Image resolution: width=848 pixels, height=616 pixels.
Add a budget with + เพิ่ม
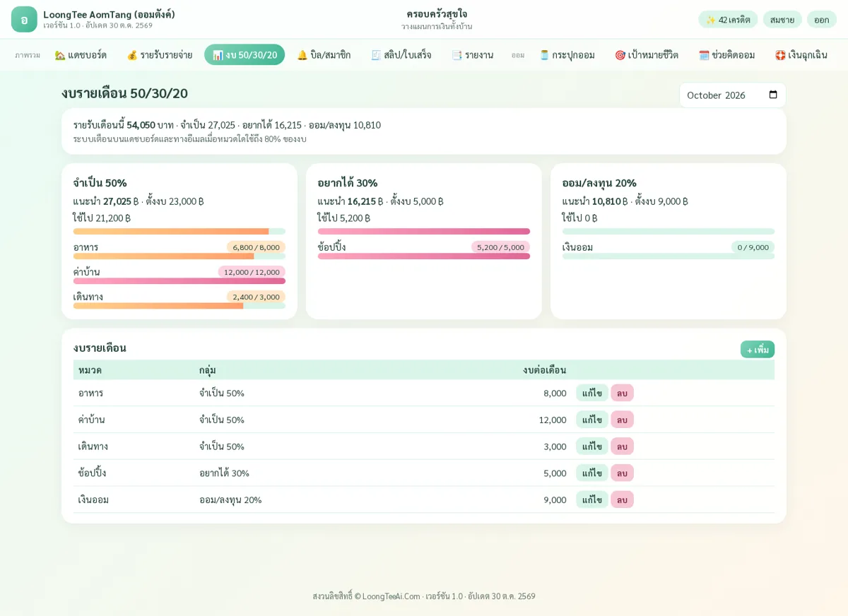pos(758,350)
